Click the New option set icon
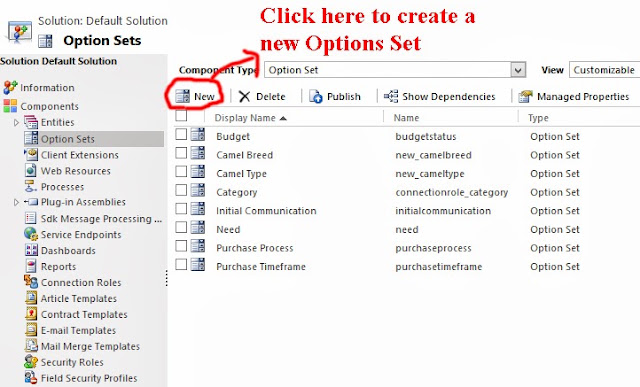 182,96
